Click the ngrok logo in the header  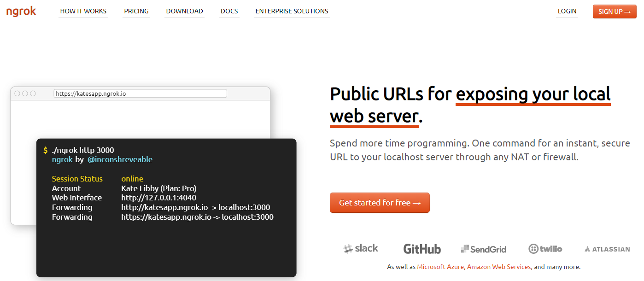(x=21, y=11)
